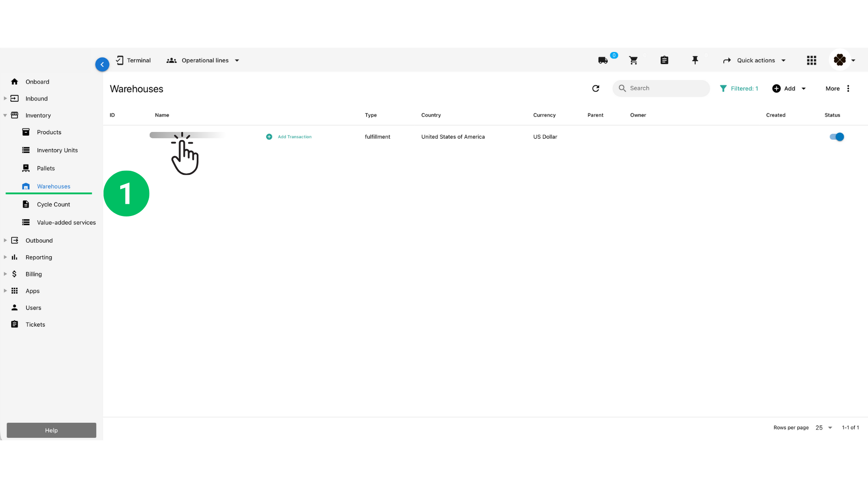
Task: Open the Quick actions dropdown
Action: click(x=755, y=61)
